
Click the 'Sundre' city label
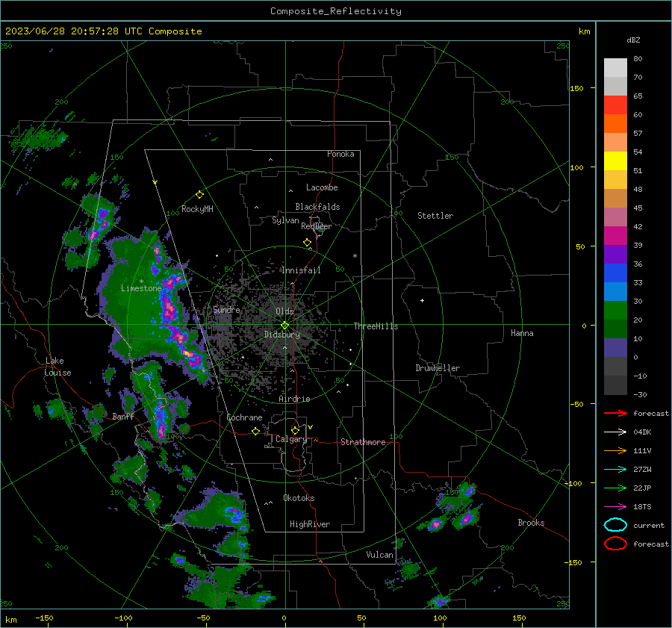tap(226, 309)
